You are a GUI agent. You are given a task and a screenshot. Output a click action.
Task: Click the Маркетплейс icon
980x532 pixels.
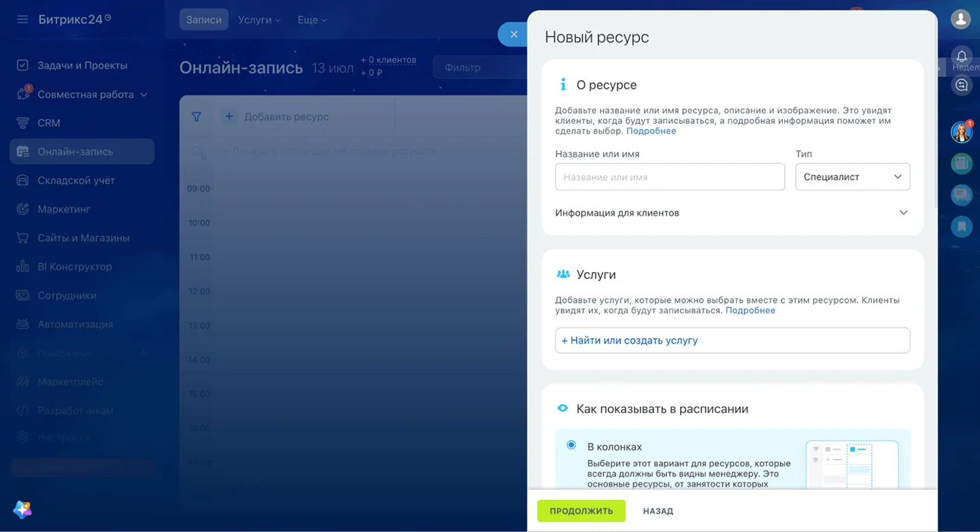[22, 382]
